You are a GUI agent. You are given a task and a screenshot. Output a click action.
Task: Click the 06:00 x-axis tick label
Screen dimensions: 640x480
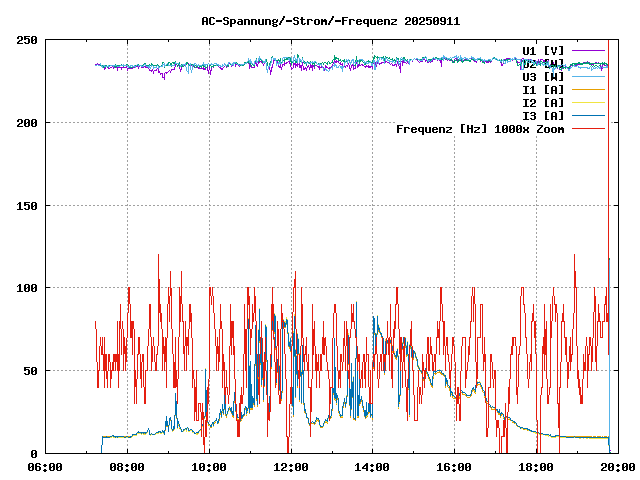[45, 466]
